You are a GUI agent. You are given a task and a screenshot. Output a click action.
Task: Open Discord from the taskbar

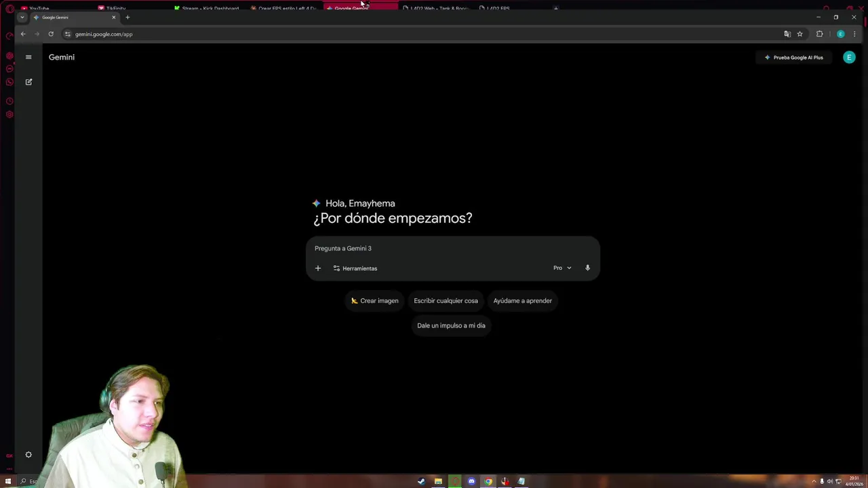(471, 481)
